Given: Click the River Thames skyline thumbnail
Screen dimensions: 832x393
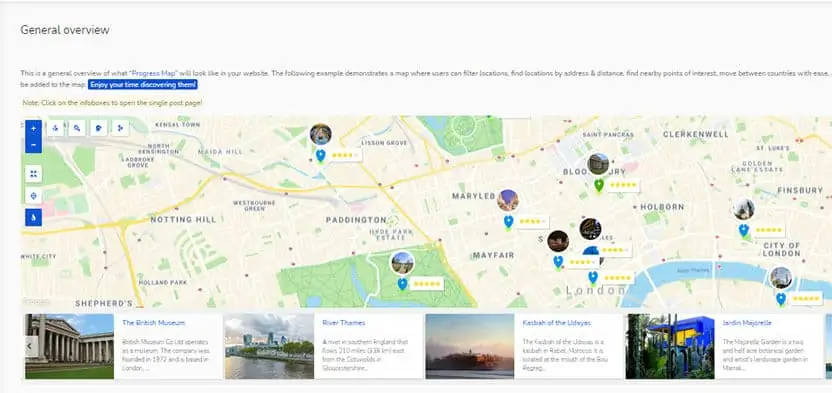Looking at the screenshot, I should (x=269, y=346).
